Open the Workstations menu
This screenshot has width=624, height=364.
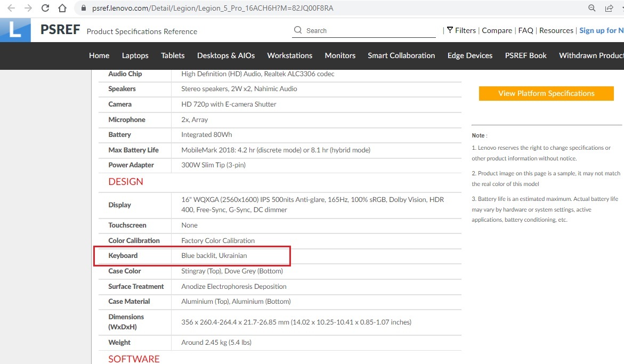[290, 56]
